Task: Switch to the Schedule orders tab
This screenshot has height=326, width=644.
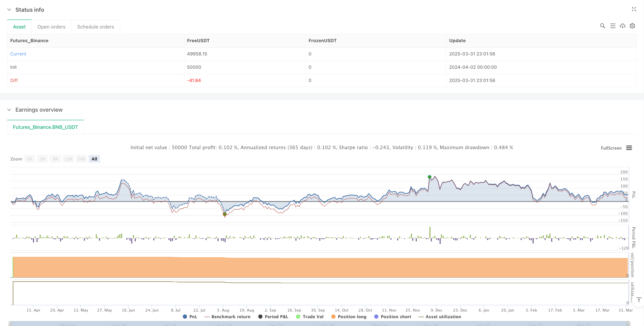Action: tap(96, 27)
